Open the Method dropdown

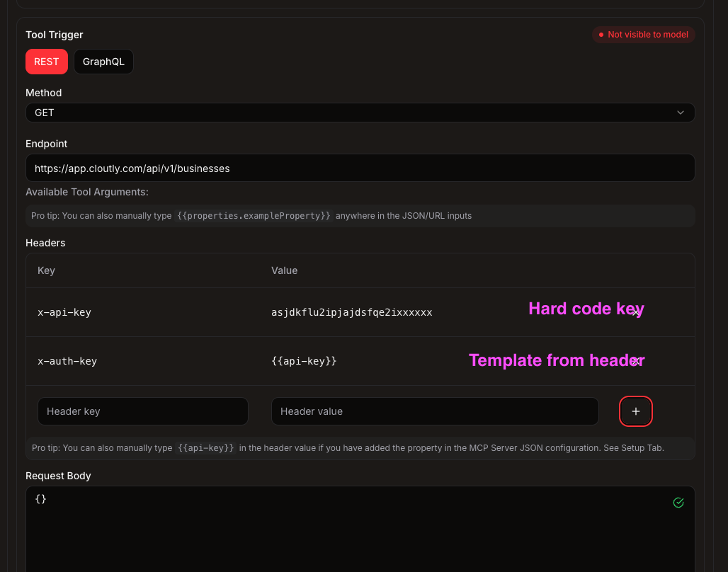(x=360, y=112)
